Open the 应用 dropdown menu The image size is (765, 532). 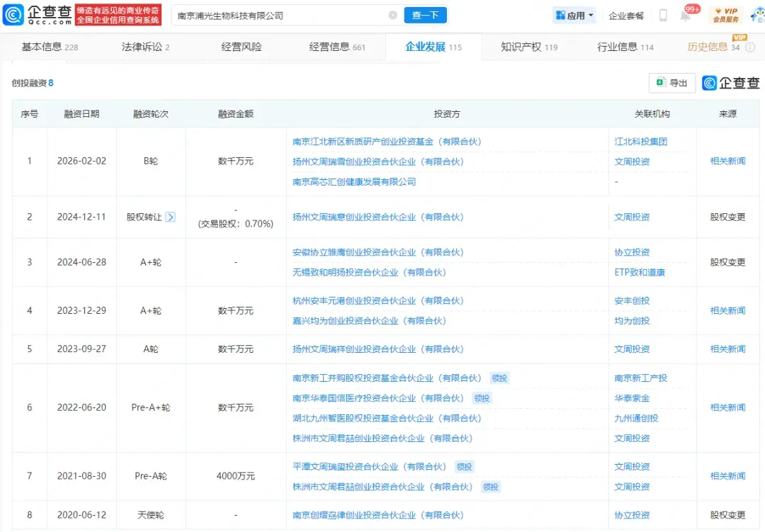(574, 16)
